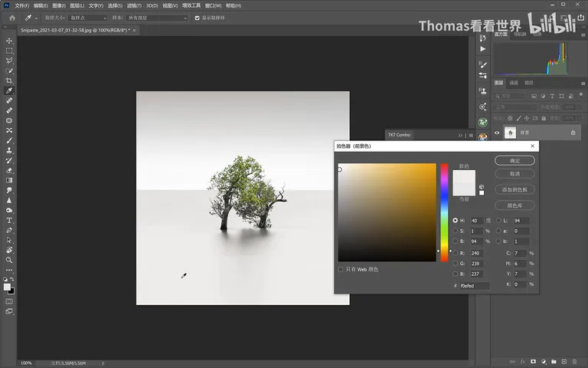Select the G radio button
Viewport: 588px width, 368px height.
click(x=456, y=264)
